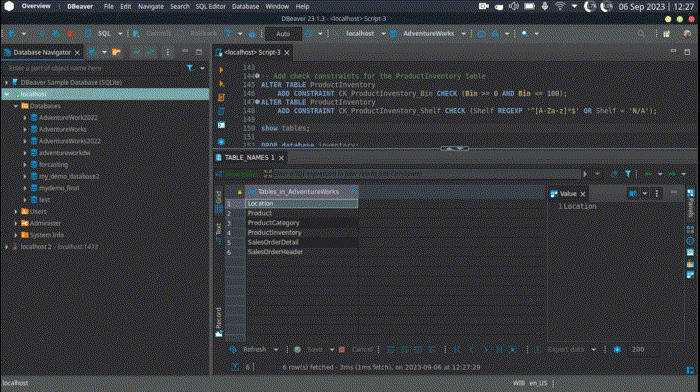Click the Wi-Fi icon in system tray
700x392 pixels.
pos(560,6)
